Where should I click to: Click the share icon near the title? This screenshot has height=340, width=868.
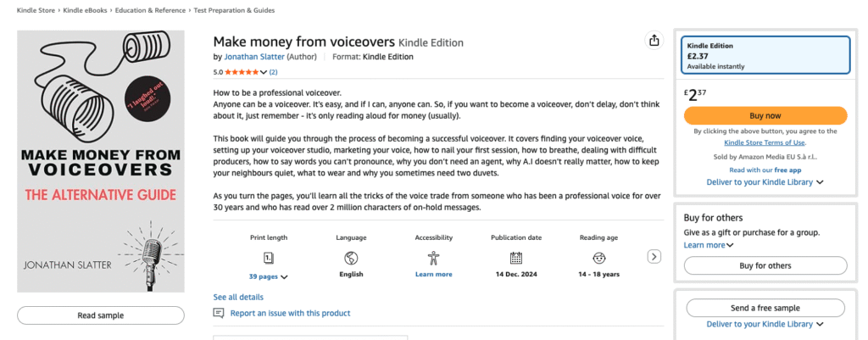tap(654, 41)
